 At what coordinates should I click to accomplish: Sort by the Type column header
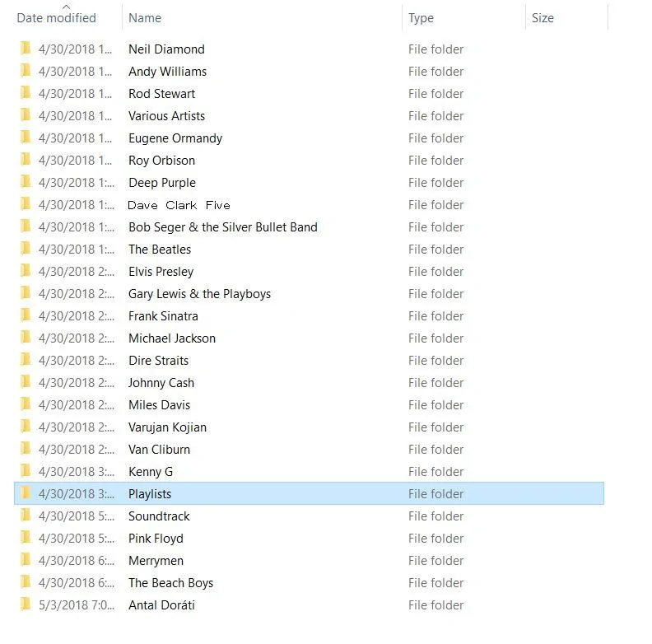click(x=421, y=18)
